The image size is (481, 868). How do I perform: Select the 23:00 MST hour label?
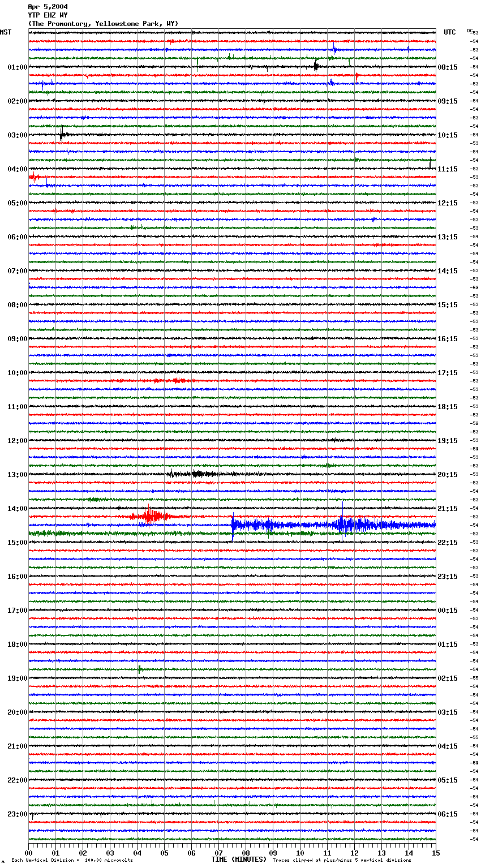coord(18,814)
